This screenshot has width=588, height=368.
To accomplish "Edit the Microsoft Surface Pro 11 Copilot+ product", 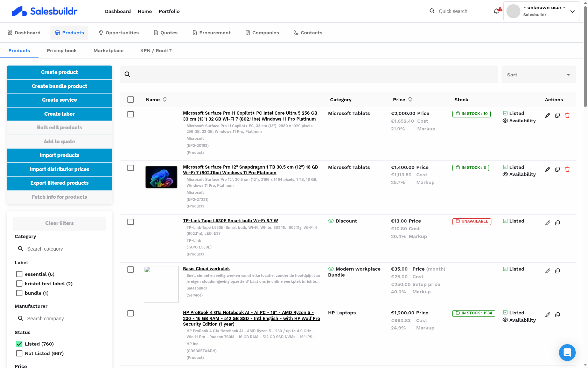I will tap(548, 115).
